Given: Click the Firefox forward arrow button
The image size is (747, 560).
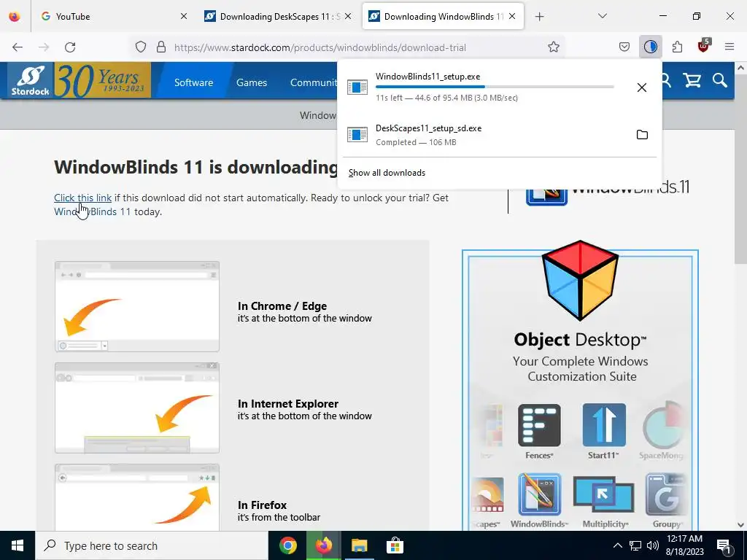Looking at the screenshot, I should click(x=44, y=47).
